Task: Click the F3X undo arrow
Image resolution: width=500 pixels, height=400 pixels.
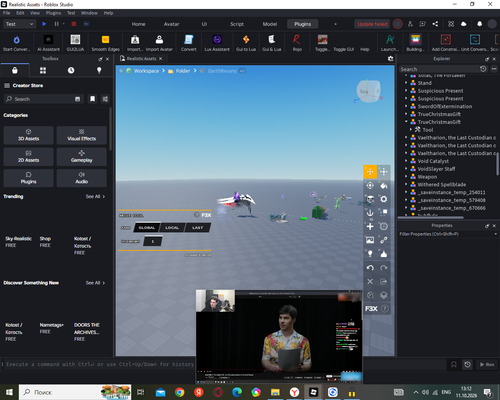Action: 370,268
